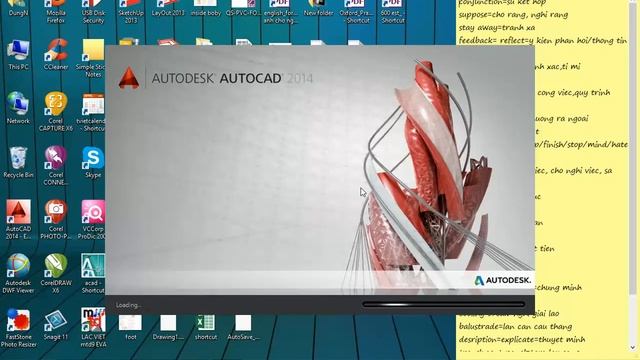Image resolution: width=640 pixels, height=360 pixels.
Task: Select the inside boby folder icon
Action: click(206, 8)
